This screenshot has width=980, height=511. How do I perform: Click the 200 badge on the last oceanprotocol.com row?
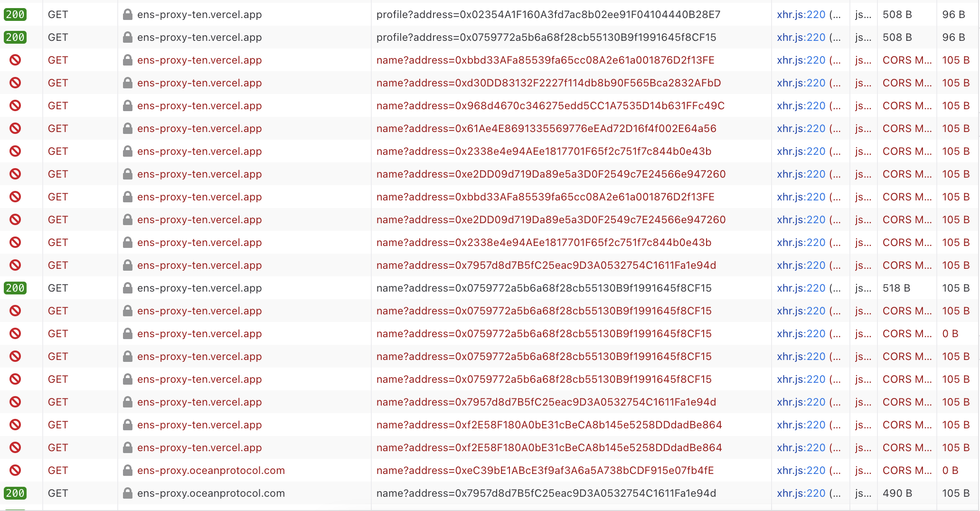[15, 493]
